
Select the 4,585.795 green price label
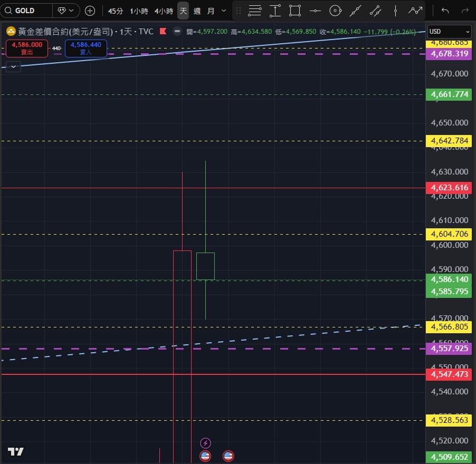click(x=449, y=292)
